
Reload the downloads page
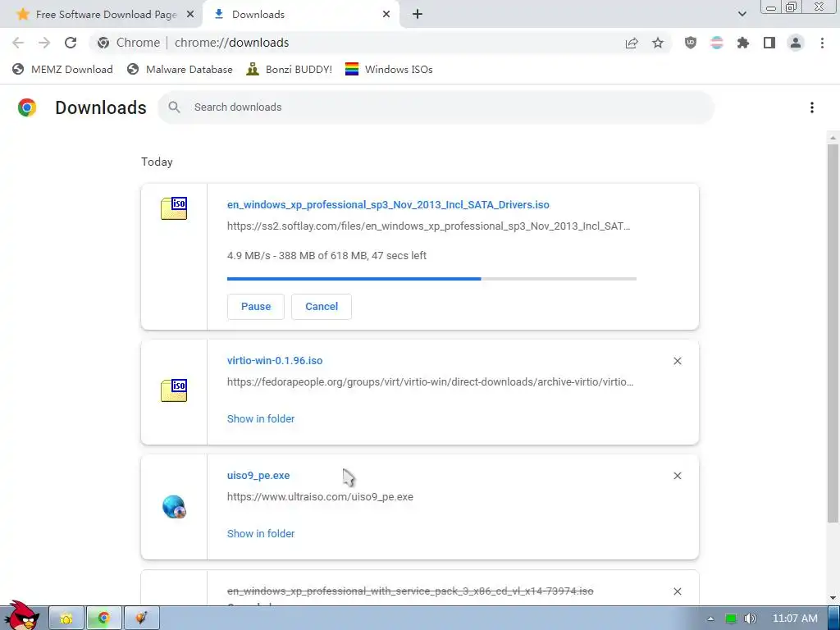coord(71,43)
